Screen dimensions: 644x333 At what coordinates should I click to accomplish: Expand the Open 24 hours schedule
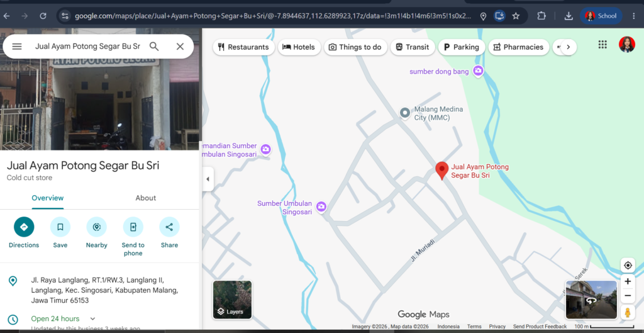(92, 319)
